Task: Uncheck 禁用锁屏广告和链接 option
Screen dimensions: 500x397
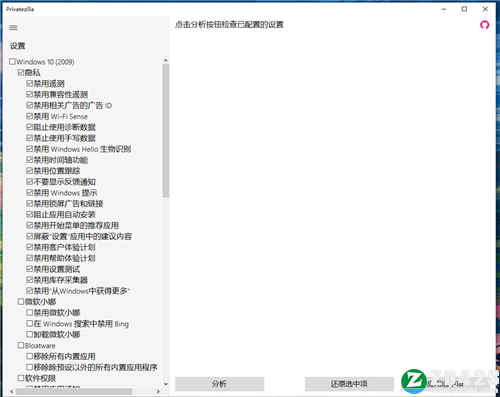Action: pyautogui.click(x=29, y=203)
